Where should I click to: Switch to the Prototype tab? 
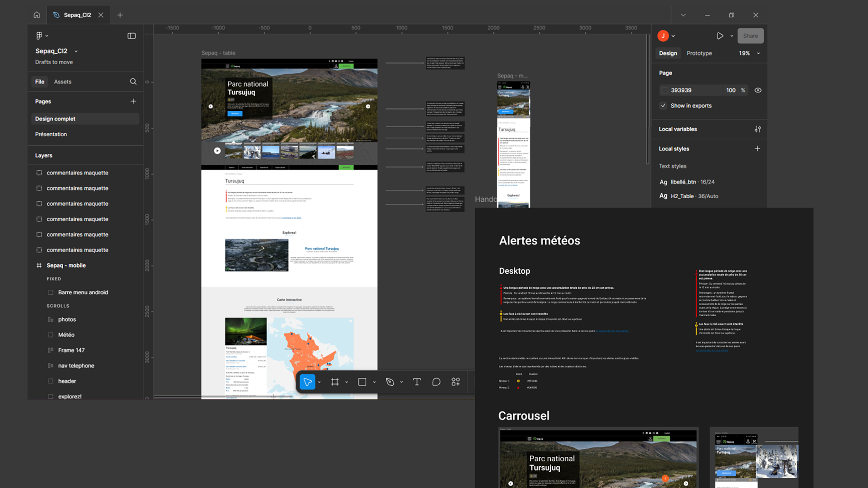[x=699, y=53]
